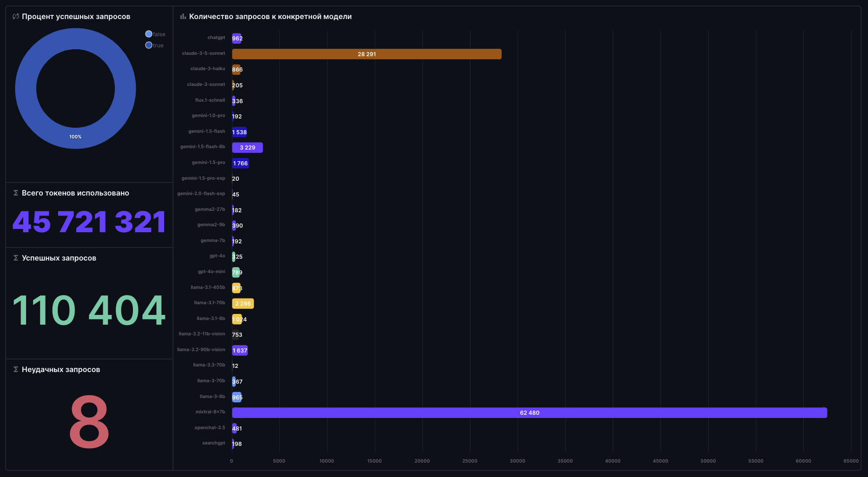Click the llama-3.1-8b axis label
The height and width of the screenshot is (477, 868).
211,319
